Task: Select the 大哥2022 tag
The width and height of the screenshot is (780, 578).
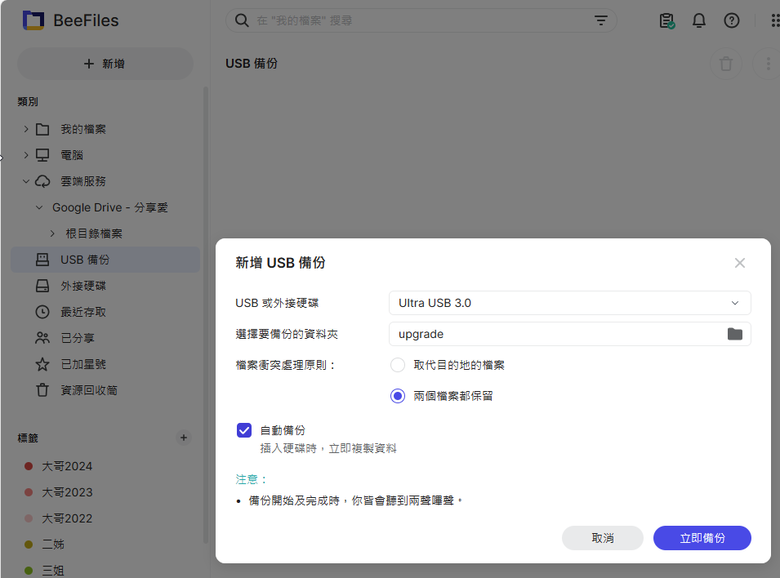Action: pyautogui.click(x=67, y=518)
